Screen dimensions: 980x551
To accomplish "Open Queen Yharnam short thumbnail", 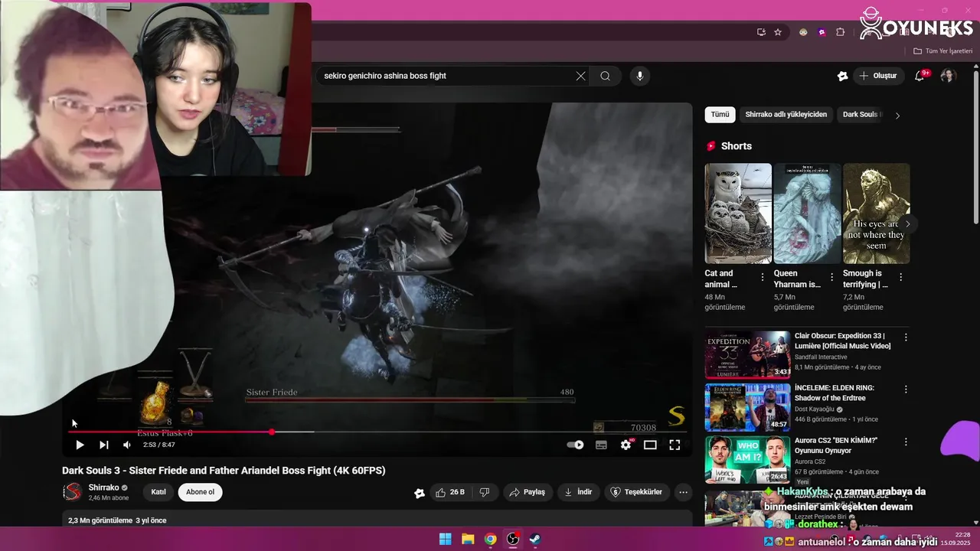I will click(x=807, y=214).
